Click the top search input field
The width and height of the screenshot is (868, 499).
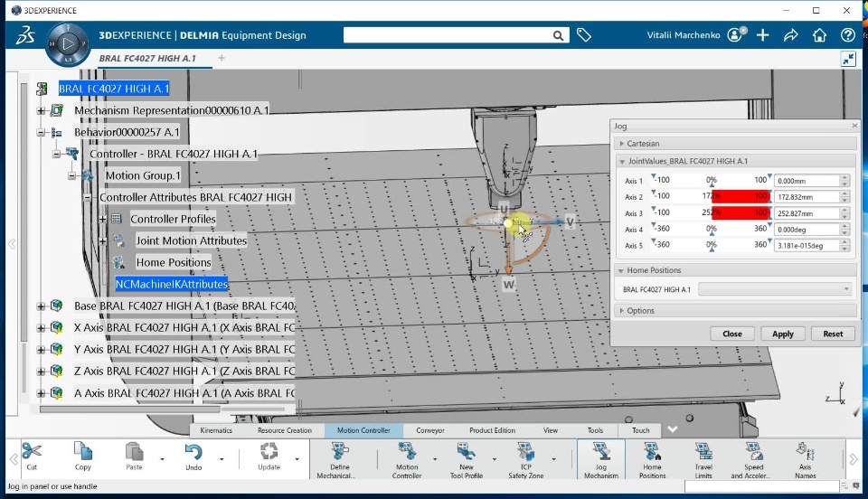click(448, 35)
